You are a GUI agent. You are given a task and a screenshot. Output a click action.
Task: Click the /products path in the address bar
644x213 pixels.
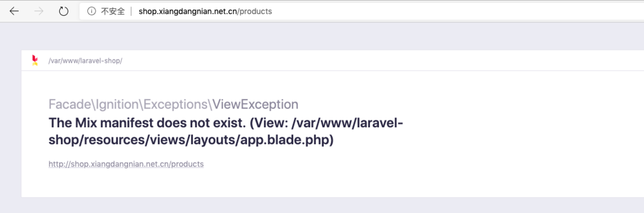click(255, 12)
